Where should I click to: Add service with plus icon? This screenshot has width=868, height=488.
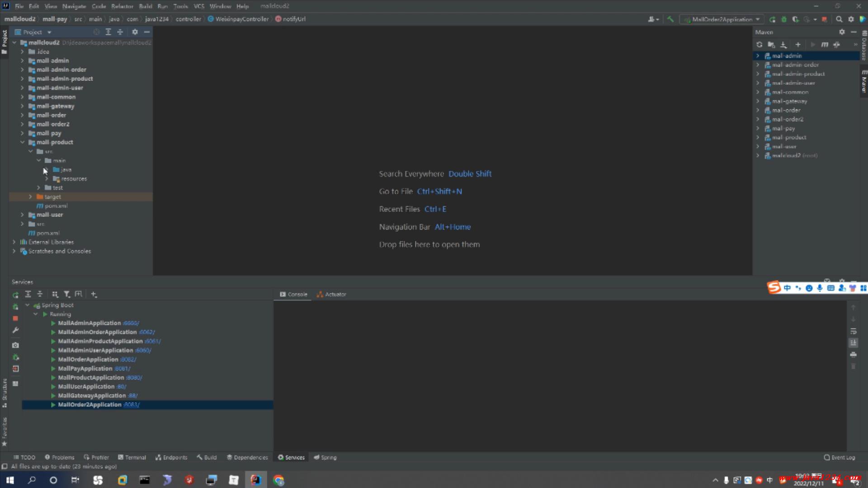[x=94, y=294]
